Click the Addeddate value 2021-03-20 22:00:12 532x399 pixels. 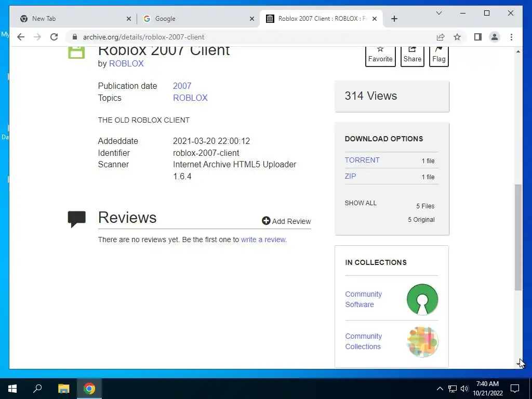pyautogui.click(x=211, y=141)
